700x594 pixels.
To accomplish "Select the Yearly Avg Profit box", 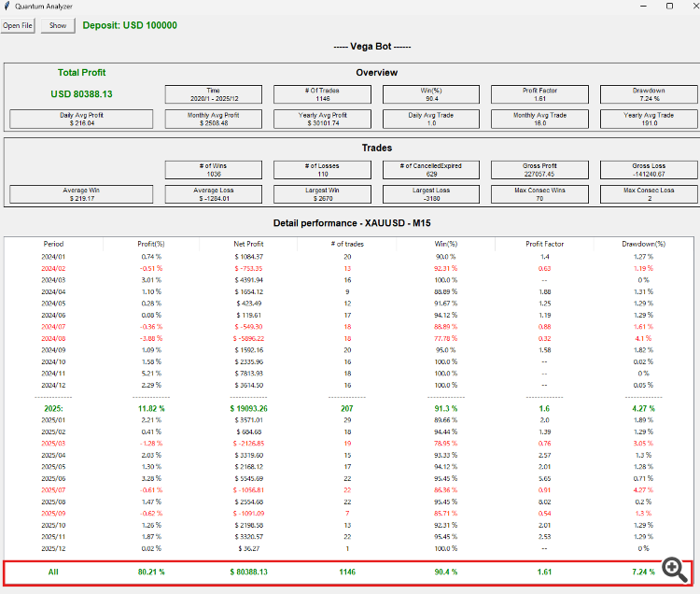I will pos(322,119).
